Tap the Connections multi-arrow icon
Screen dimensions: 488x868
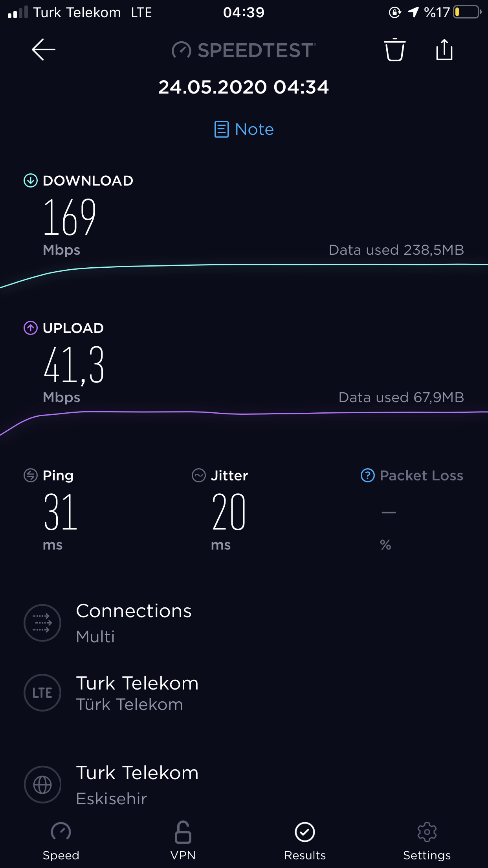click(42, 623)
